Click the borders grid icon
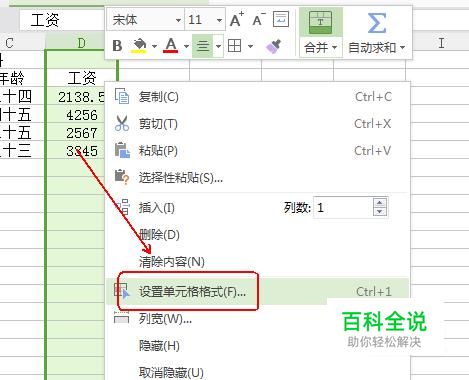 click(x=234, y=46)
